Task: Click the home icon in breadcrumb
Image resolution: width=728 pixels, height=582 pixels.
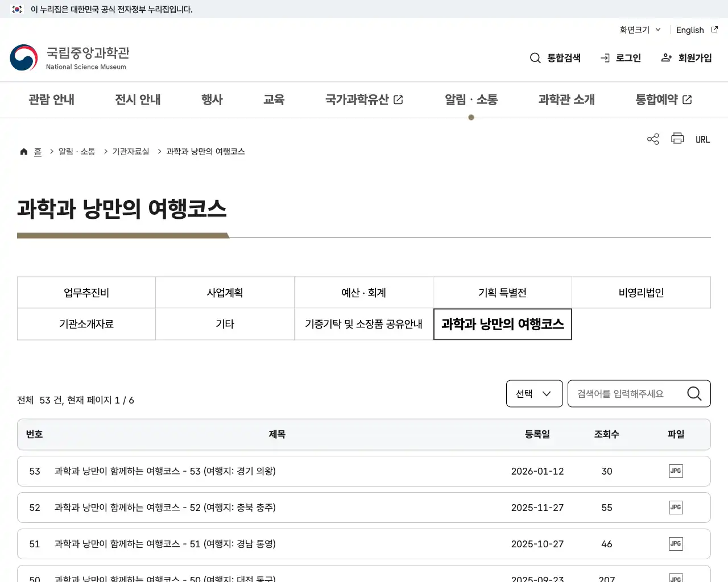Action: (23, 151)
